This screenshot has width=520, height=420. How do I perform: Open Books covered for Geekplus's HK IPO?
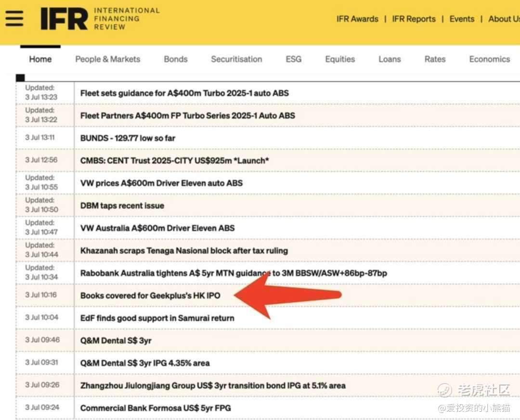(150, 296)
